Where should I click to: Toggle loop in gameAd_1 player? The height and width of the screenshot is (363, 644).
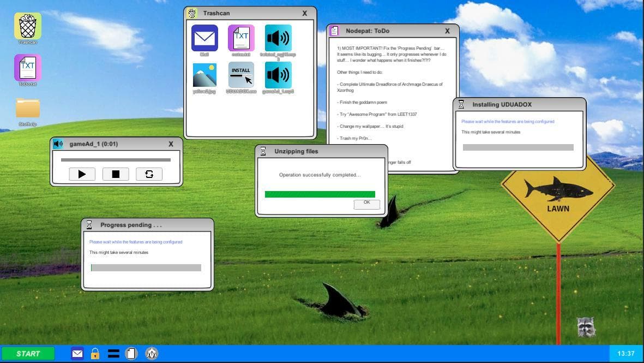(149, 174)
